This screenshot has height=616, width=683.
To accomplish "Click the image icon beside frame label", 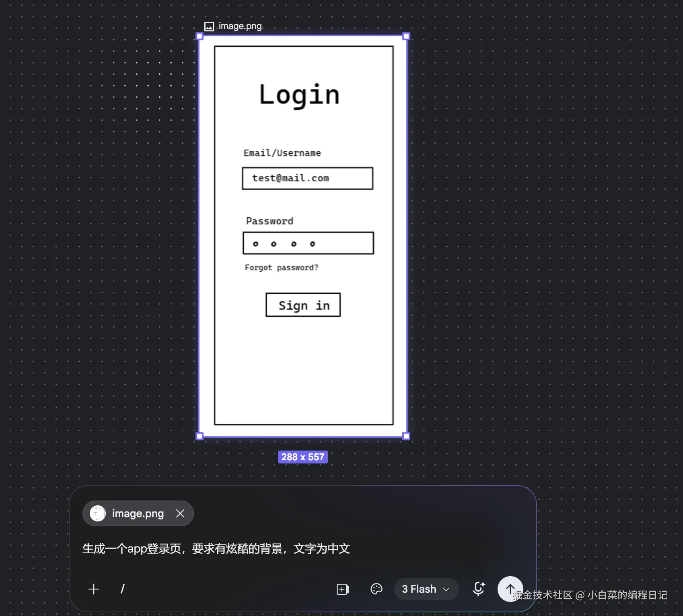I will 209,27.
